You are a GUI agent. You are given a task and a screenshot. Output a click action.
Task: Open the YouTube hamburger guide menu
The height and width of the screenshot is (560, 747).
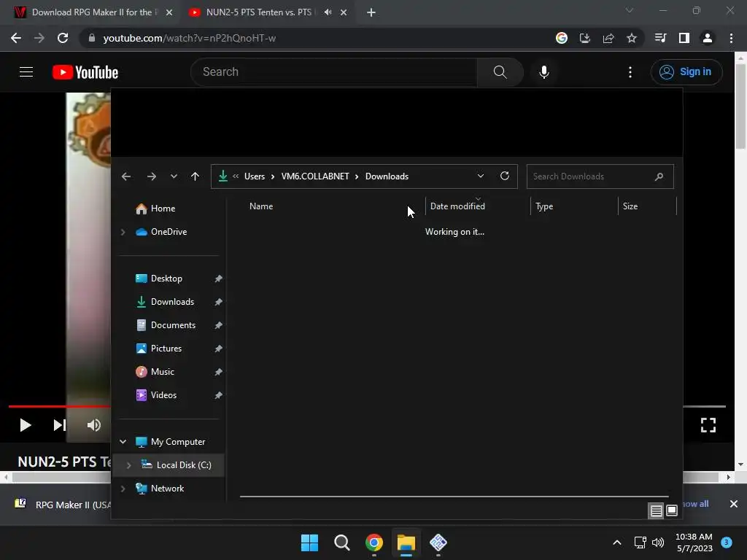26,72
